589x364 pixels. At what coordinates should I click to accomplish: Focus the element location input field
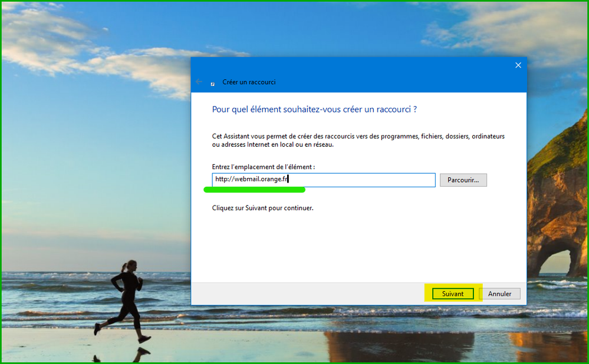pyautogui.click(x=324, y=180)
